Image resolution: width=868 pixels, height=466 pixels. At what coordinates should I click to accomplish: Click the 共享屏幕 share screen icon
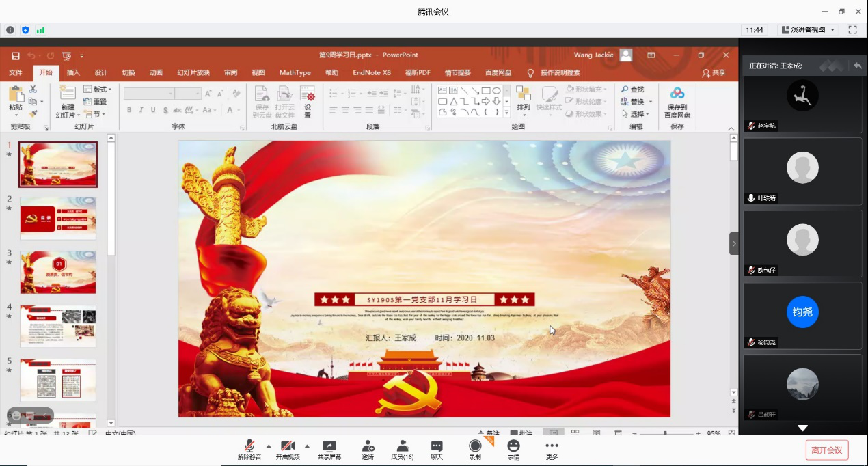point(329,446)
